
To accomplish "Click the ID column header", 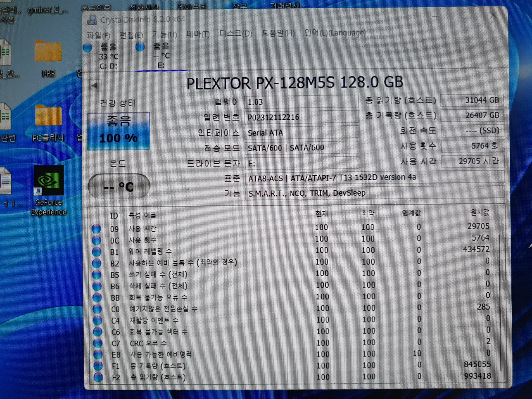I will coord(114,215).
